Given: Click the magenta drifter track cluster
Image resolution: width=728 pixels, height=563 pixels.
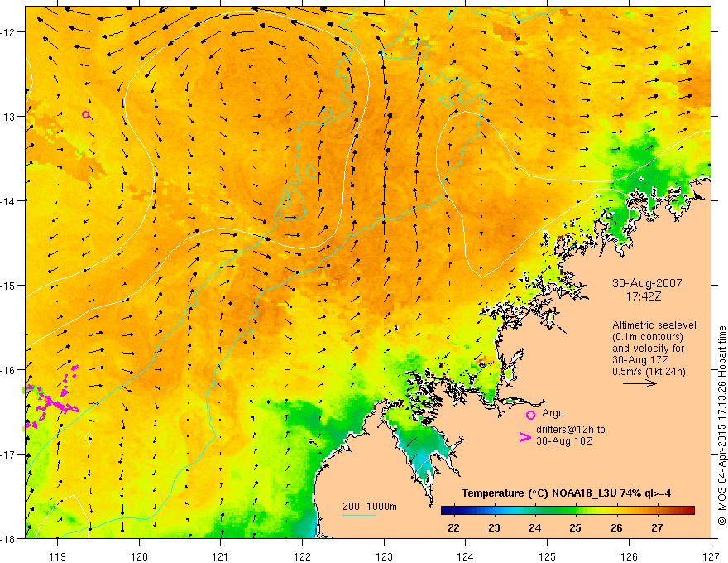Looking at the screenshot, I should (x=51, y=397).
